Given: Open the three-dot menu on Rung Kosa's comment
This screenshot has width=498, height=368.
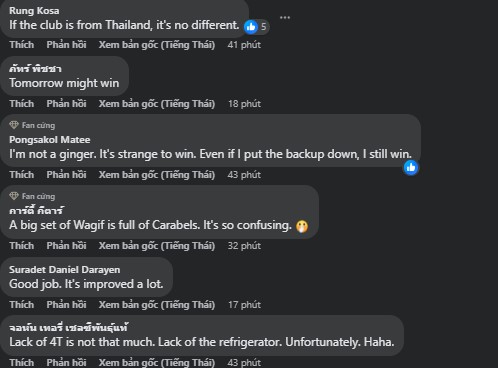Looking at the screenshot, I should (285, 17).
